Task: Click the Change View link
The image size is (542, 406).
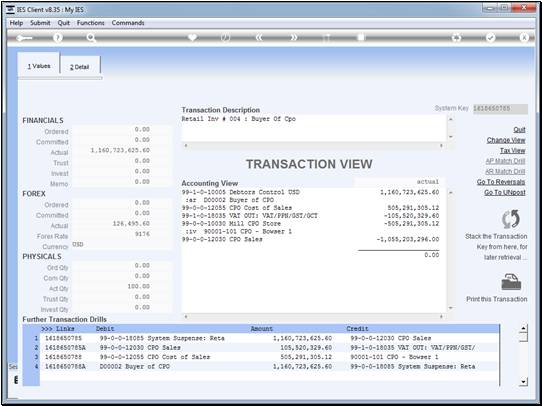Action: point(506,140)
